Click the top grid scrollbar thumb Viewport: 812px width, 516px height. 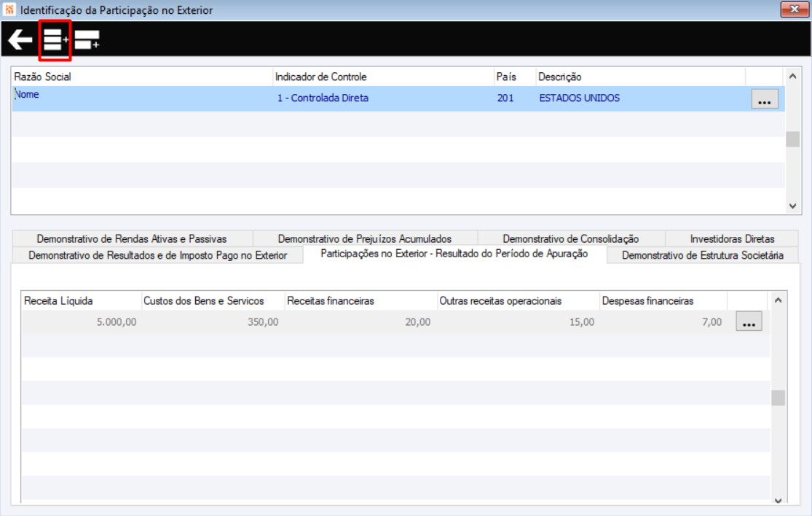point(792,139)
